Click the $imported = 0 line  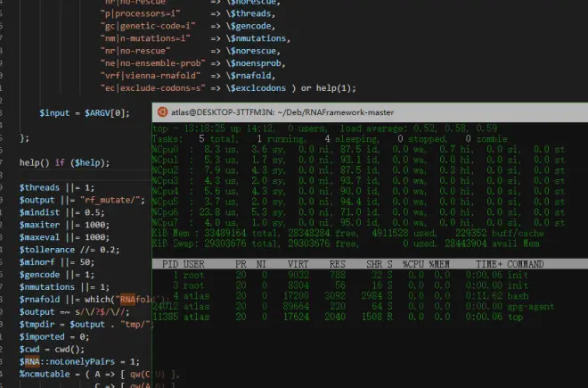point(54,336)
